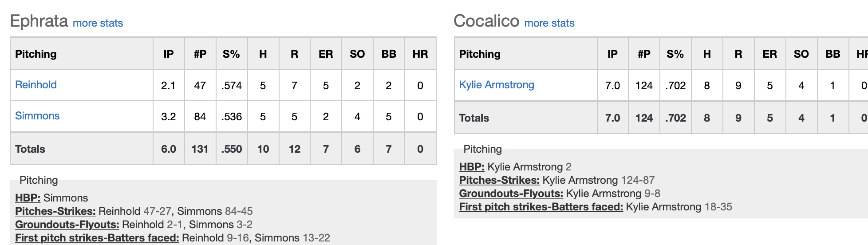The height and width of the screenshot is (245, 868).
Task: Click Ephrata First pitch strikes-Batters faced term
Action: click(97, 238)
